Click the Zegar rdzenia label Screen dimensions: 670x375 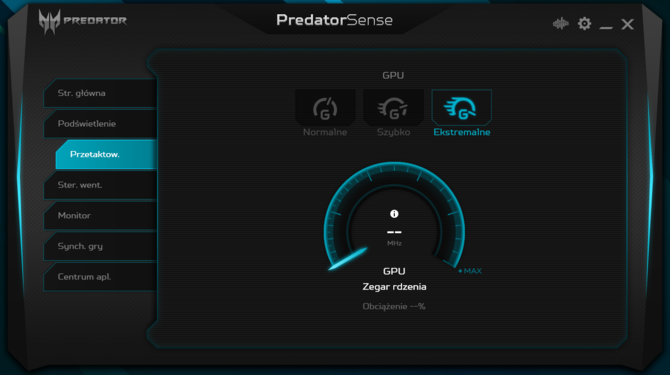coord(394,287)
